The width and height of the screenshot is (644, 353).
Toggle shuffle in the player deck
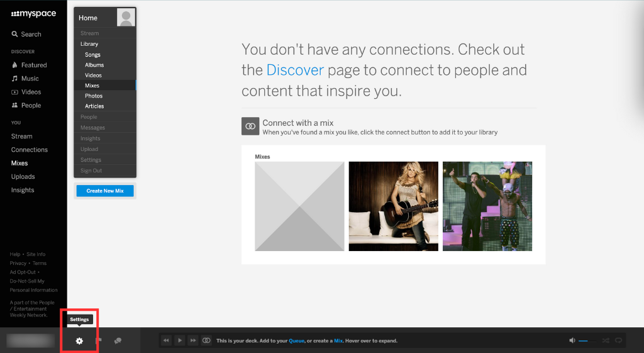[606, 340]
